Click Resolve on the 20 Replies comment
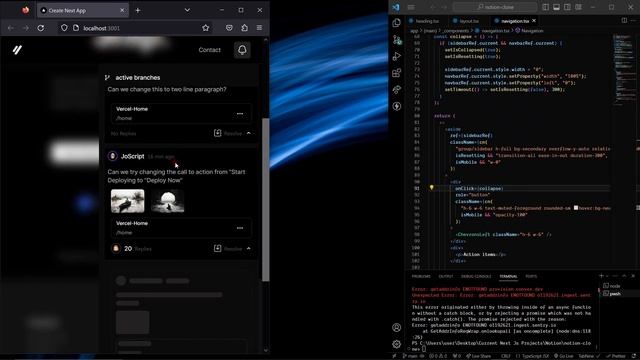The image size is (640, 360). click(x=228, y=249)
